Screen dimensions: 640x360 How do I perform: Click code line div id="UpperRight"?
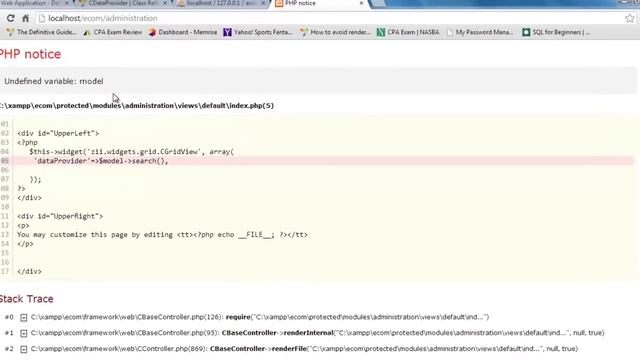[x=60, y=216]
